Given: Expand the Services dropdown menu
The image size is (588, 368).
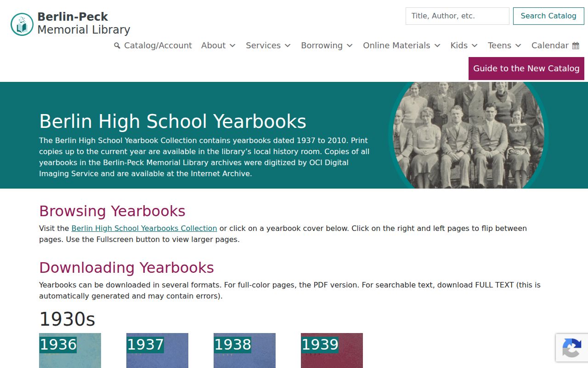Looking at the screenshot, I should point(268,46).
